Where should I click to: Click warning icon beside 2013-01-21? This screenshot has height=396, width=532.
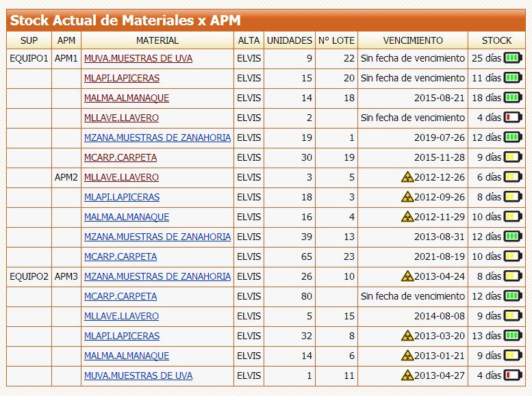tap(407, 356)
